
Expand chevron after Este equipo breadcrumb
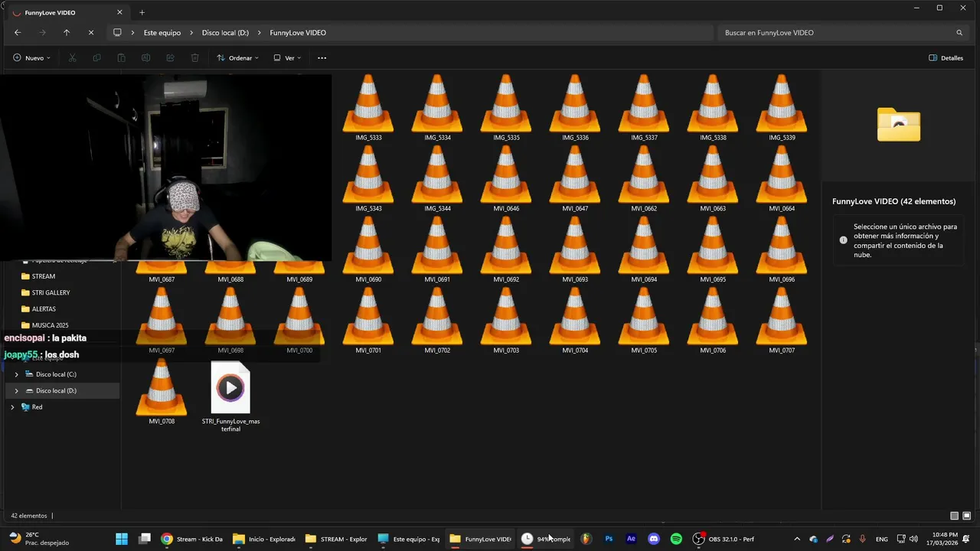point(191,33)
